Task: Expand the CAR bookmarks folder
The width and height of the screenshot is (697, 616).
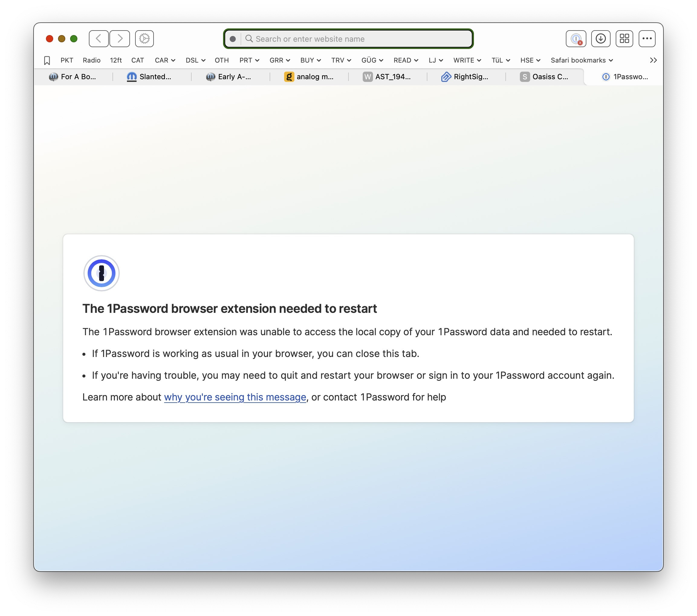Action: pyautogui.click(x=165, y=60)
